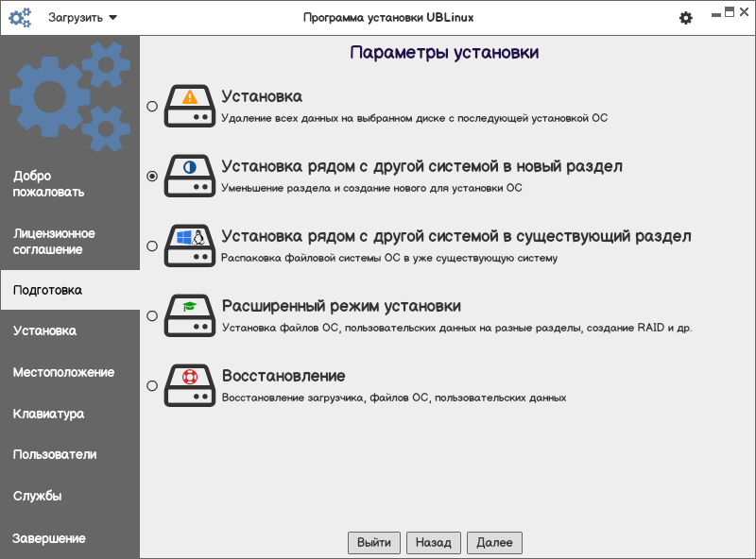Click the gears app icon in title bar
756x559 pixels.
(x=20, y=18)
